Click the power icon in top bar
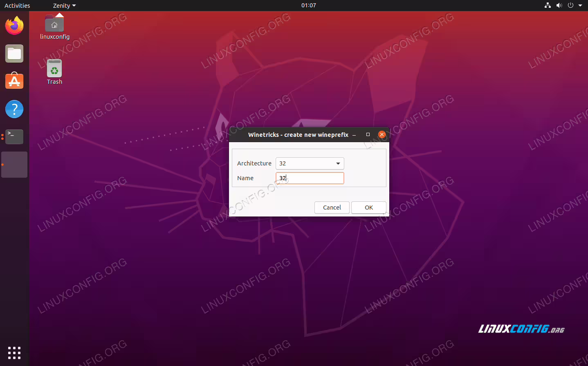 (570, 5)
